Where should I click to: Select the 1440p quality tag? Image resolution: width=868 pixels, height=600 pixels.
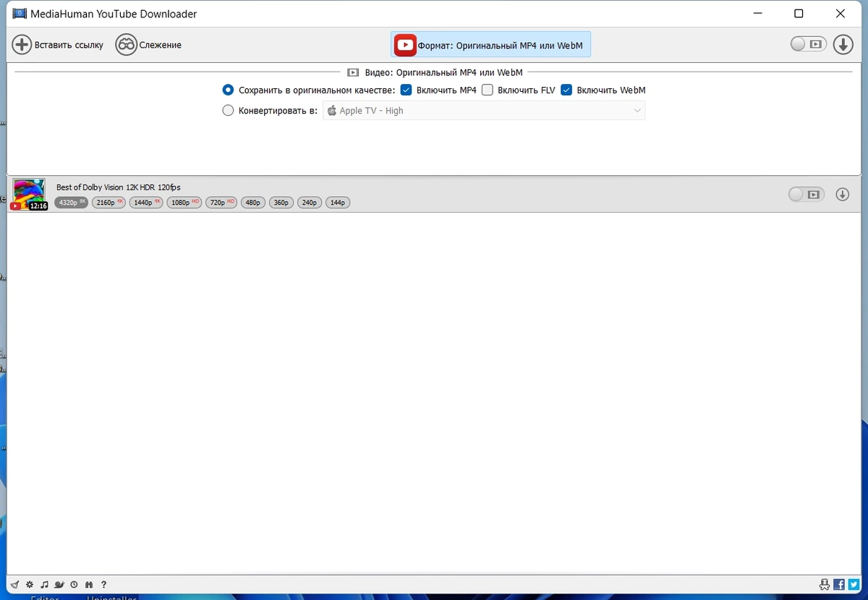coord(146,203)
